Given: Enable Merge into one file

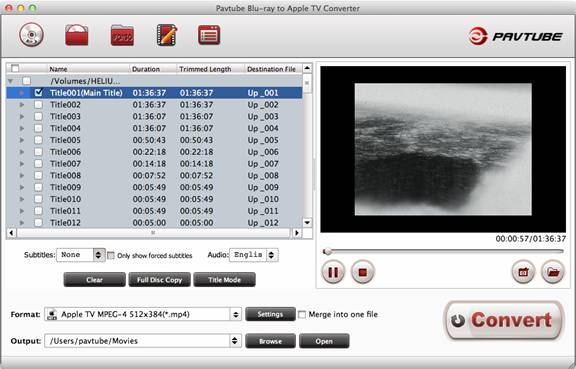Looking at the screenshot, I should pyautogui.click(x=302, y=315).
